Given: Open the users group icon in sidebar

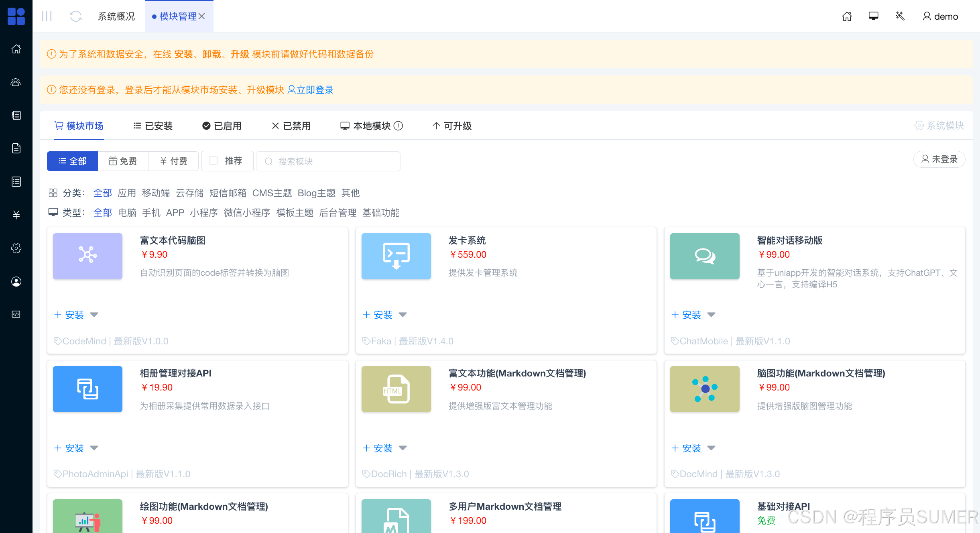Looking at the screenshot, I should (16, 82).
